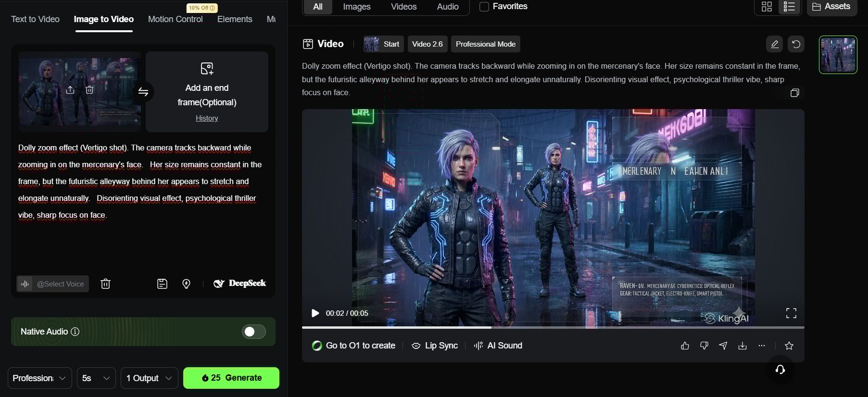Dislike the video with thumbs down
Viewport: 868px width, 397px height.
[x=704, y=346]
